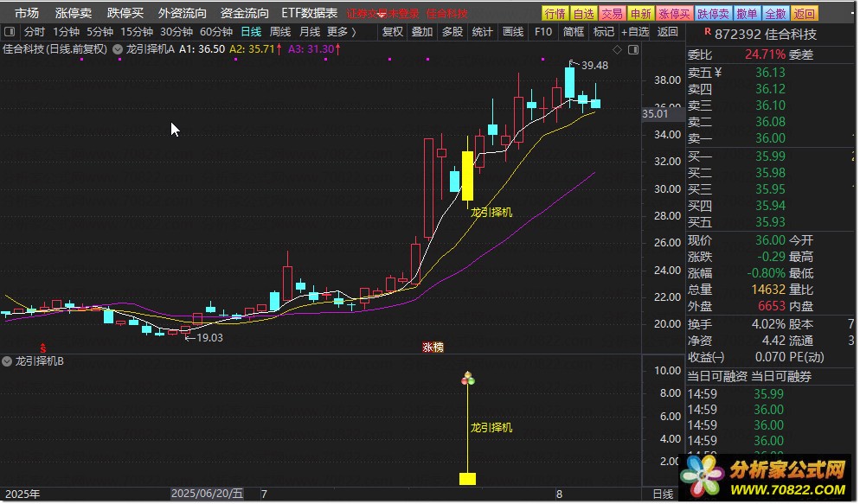Viewport: 860px width, 504px height.
Task: Switch to the 60分钟 period
Action: [x=216, y=32]
